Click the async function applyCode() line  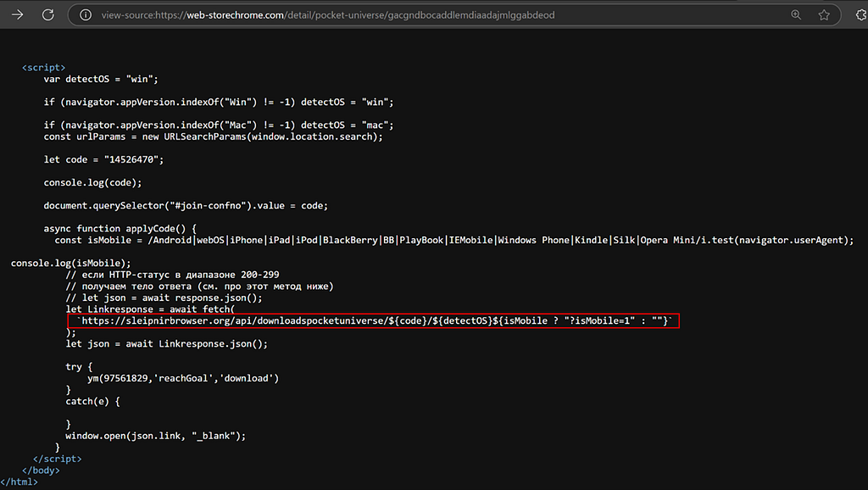[120, 229]
